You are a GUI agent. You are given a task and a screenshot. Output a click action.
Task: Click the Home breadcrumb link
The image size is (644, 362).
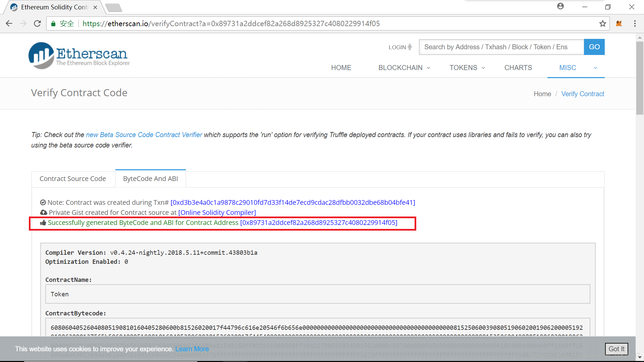(542, 94)
